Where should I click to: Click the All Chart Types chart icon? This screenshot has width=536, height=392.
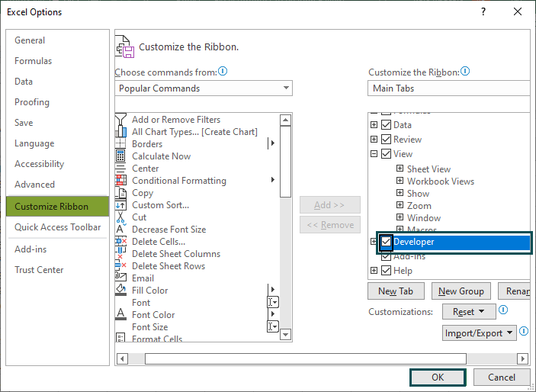(120, 132)
